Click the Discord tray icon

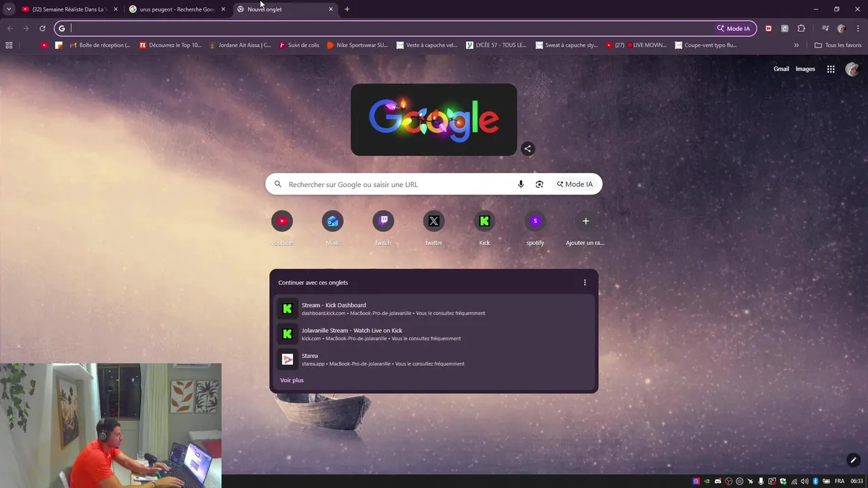(717, 481)
